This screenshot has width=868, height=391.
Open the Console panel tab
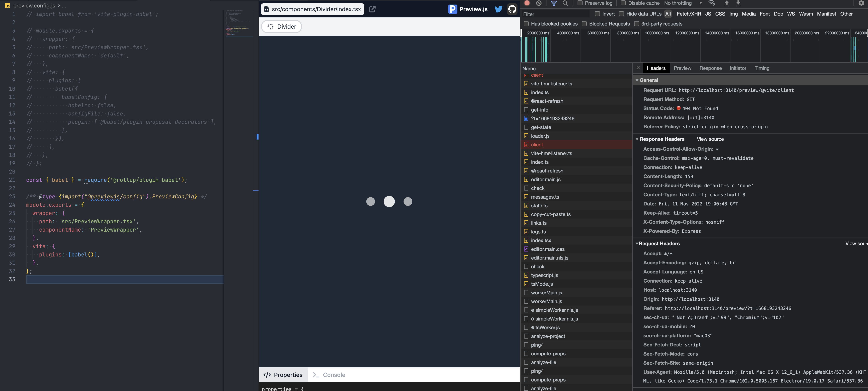pos(329,375)
